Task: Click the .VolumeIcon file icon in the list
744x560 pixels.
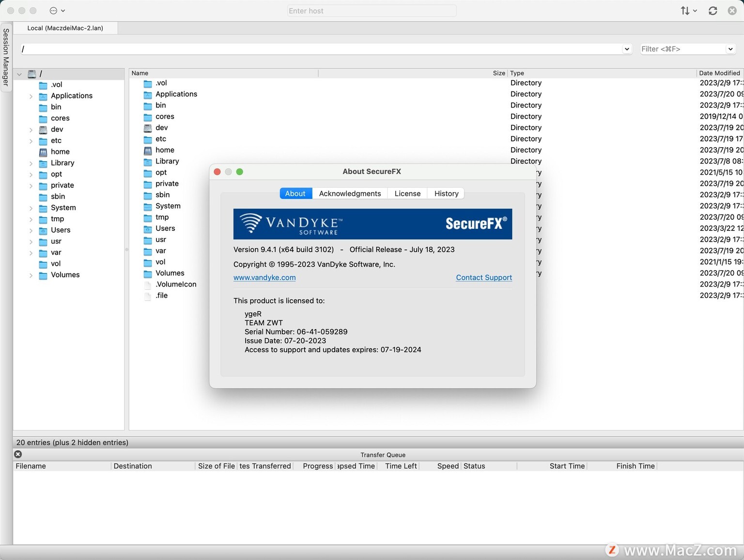Action: point(148,285)
